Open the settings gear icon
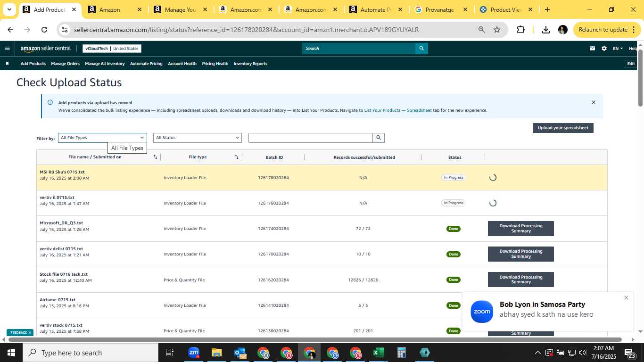The width and height of the screenshot is (644, 362). coord(604,48)
